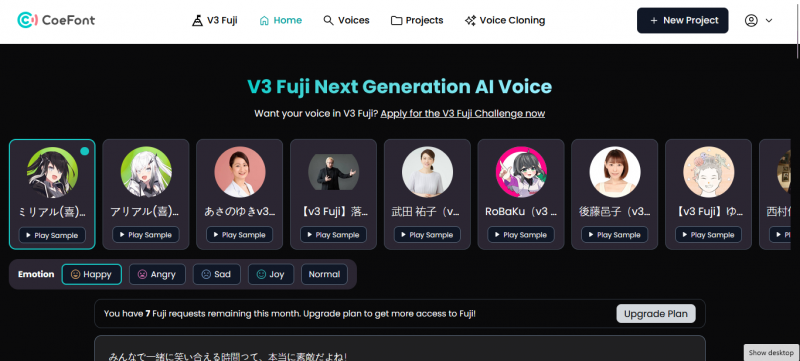Open the user account avatar icon
Image resolution: width=800 pixels, height=361 pixels.
click(751, 20)
